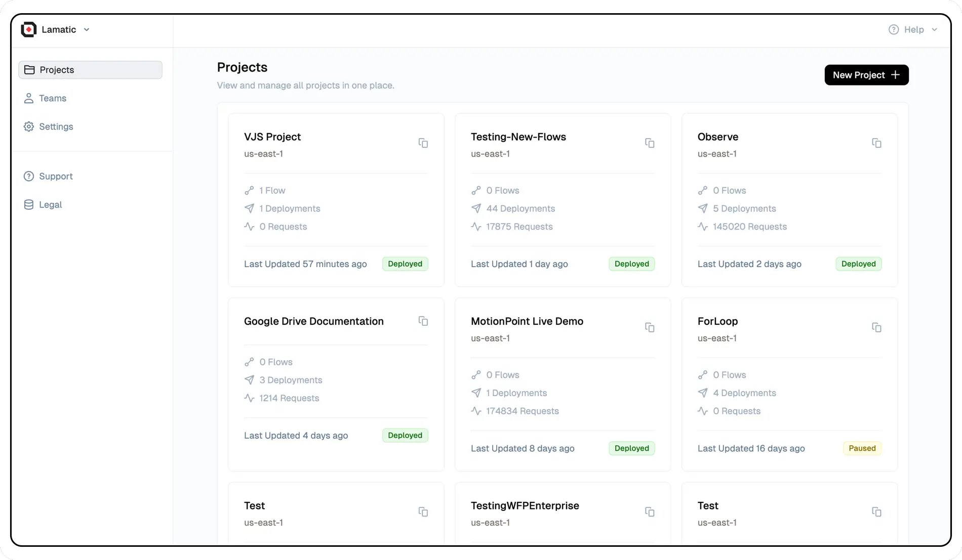Click the Lamatic logo icon
Viewport: 962px width, 560px height.
[x=29, y=30]
